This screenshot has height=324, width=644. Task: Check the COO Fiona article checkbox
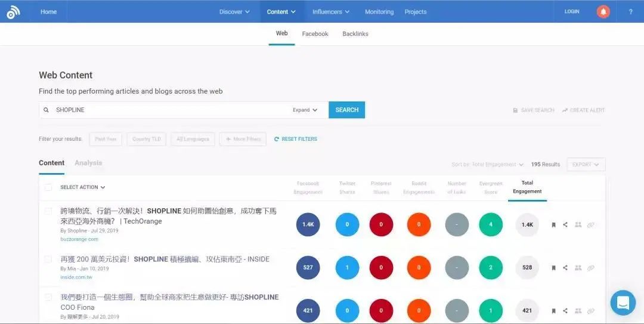(48, 297)
